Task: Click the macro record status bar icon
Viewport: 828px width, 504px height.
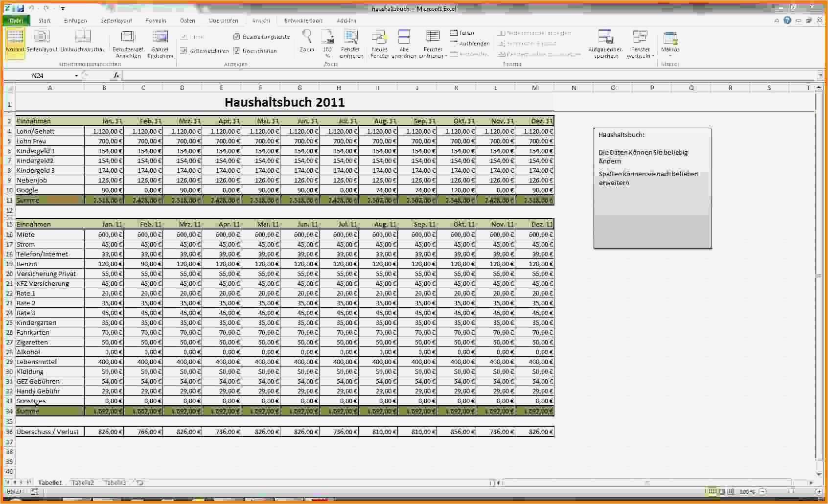Action: coord(35,491)
